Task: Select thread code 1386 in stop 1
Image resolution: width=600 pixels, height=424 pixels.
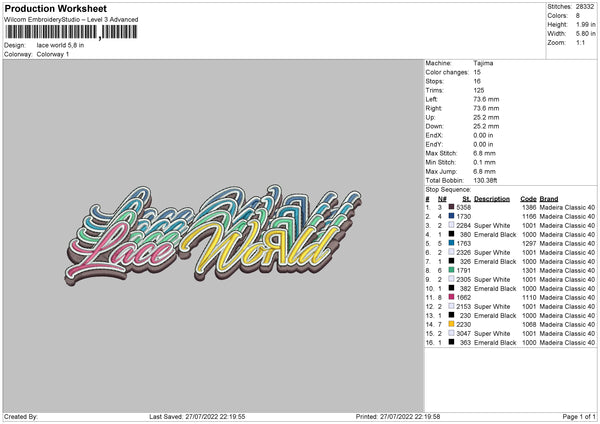Action: [529, 207]
